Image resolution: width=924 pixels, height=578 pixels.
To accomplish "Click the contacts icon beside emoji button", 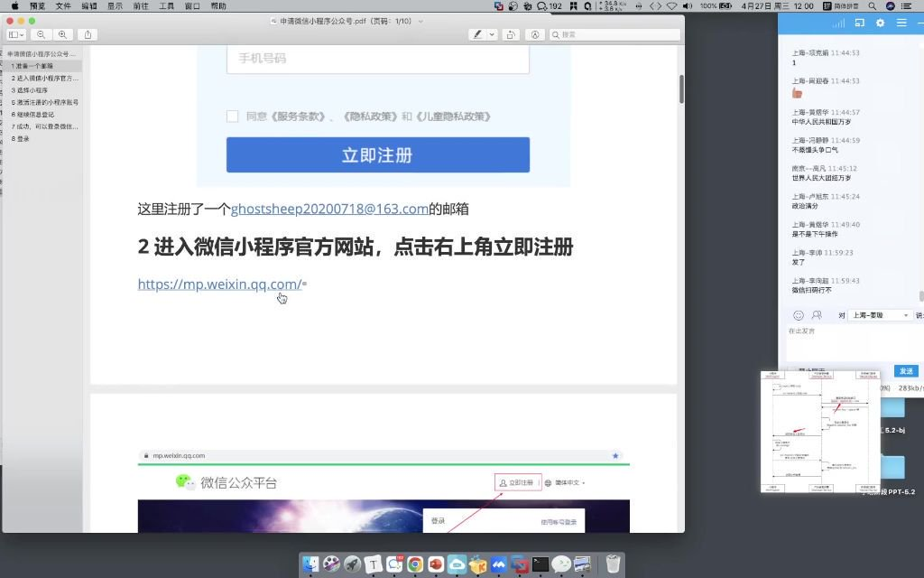I will [817, 315].
